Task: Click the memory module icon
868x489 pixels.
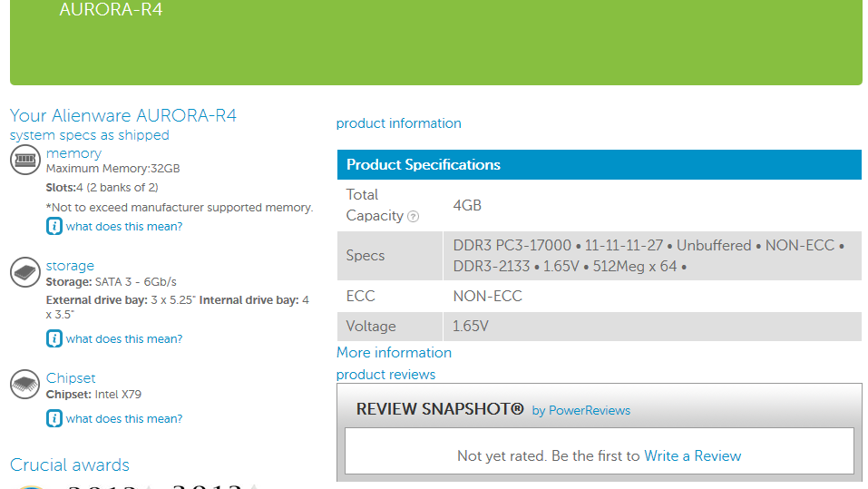Action: tap(24, 160)
